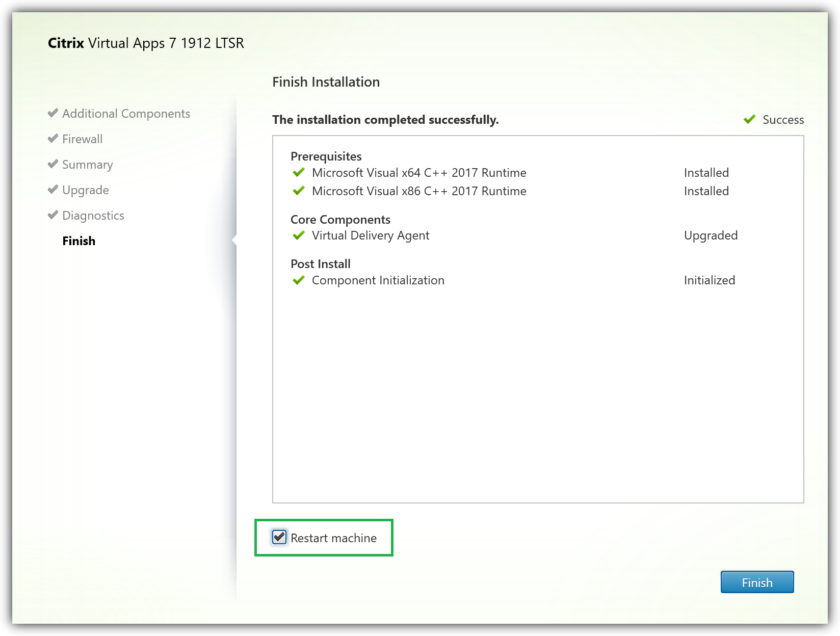Click the Diagnostics step checkmark icon
This screenshot has height=636, width=840.
pos(53,215)
